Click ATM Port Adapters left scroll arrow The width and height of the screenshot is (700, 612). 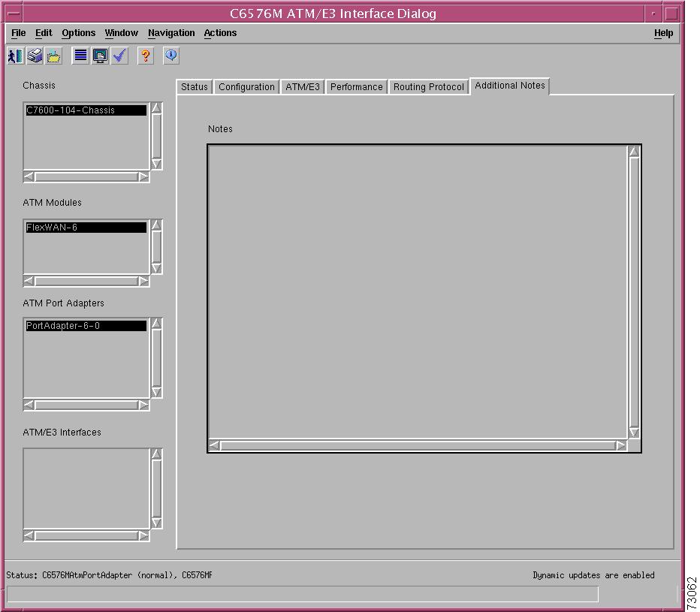coord(29,405)
